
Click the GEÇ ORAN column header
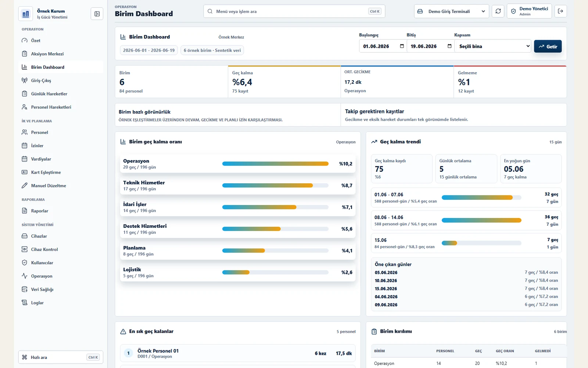pos(505,351)
